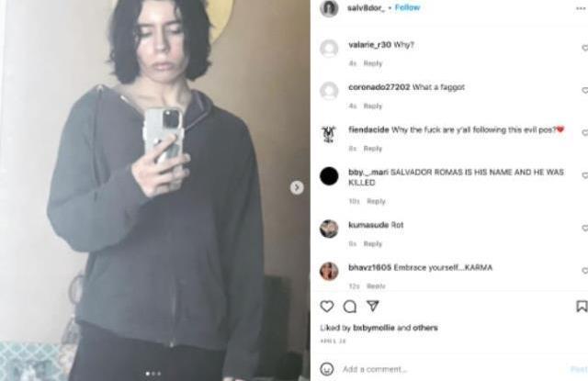Like the comment by fiendacide
Screen dimensions: 588x381
pos(584,132)
